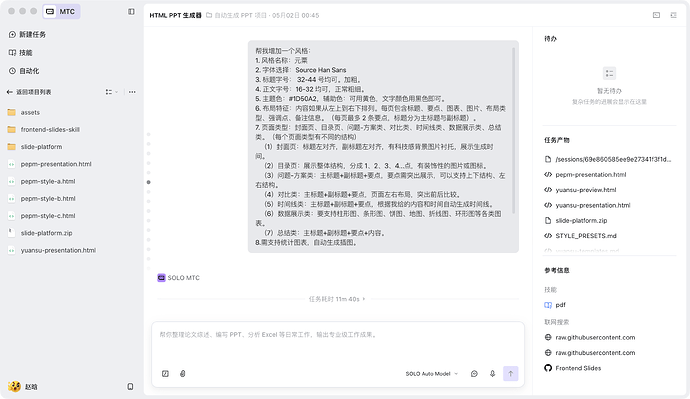Click the folder icon beside assets

click(11, 112)
